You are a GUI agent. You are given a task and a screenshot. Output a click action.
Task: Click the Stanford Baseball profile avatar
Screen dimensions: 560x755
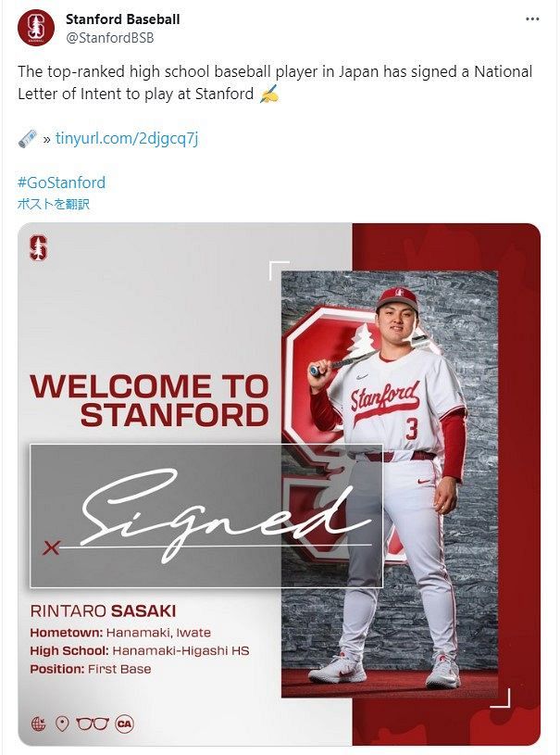pyautogui.click(x=36, y=28)
